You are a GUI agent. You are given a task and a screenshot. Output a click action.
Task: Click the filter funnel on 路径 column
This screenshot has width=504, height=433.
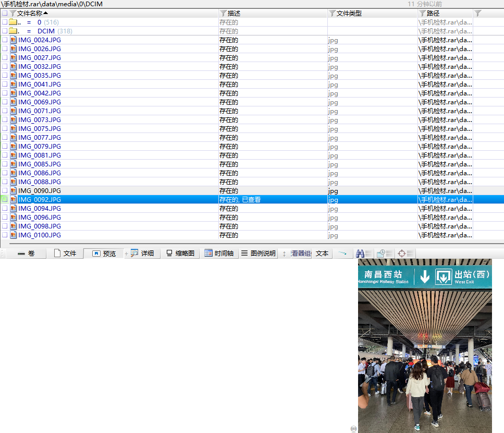pyautogui.click(x=422, y=13)
